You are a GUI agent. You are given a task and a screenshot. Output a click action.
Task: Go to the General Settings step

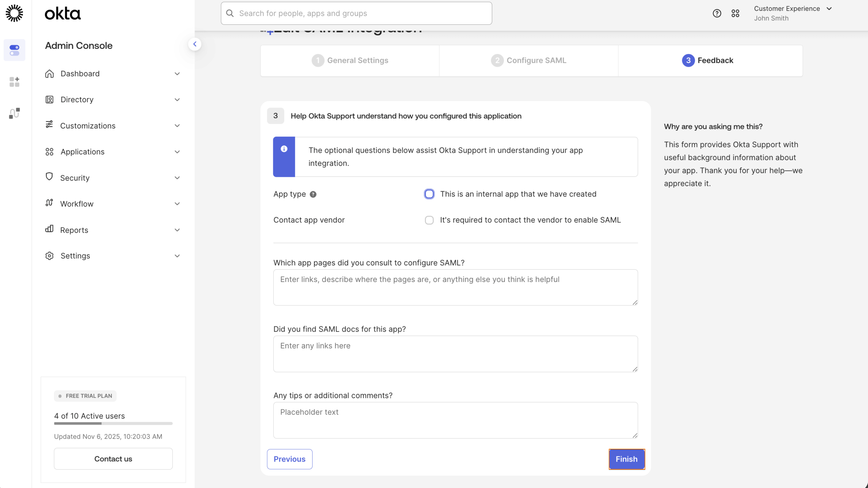click(350, 60)
